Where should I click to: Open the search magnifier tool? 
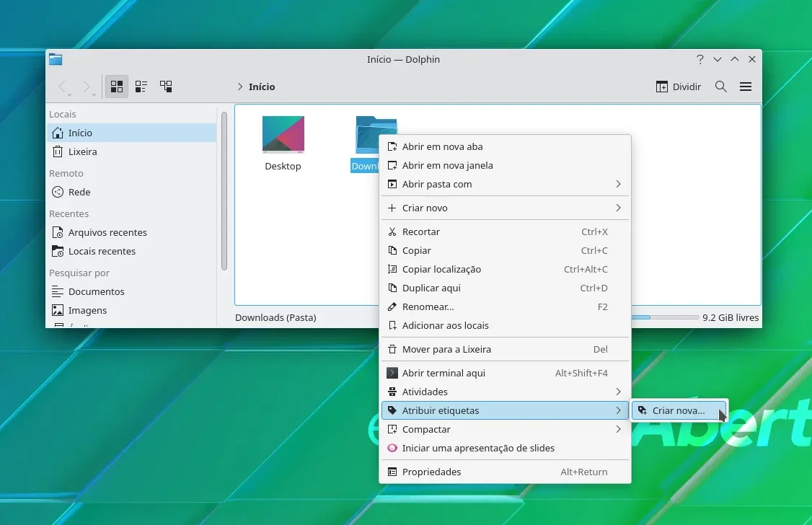(x=721, y=87)
